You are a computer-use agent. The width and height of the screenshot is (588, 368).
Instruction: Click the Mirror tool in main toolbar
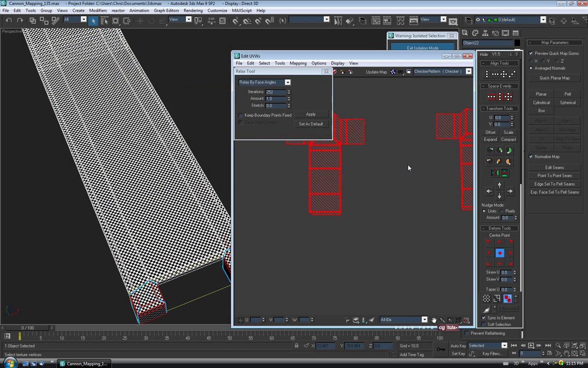338,20
